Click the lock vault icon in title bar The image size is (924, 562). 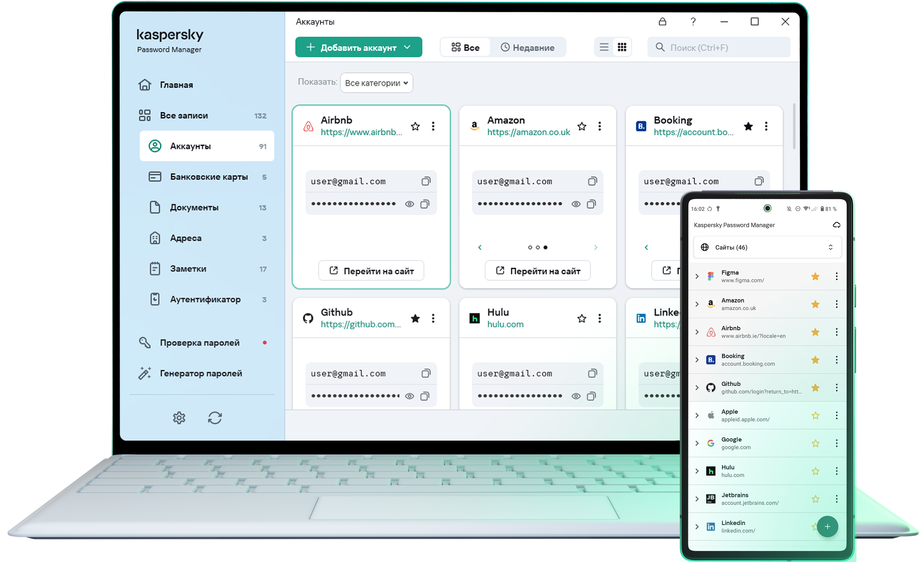662,22
